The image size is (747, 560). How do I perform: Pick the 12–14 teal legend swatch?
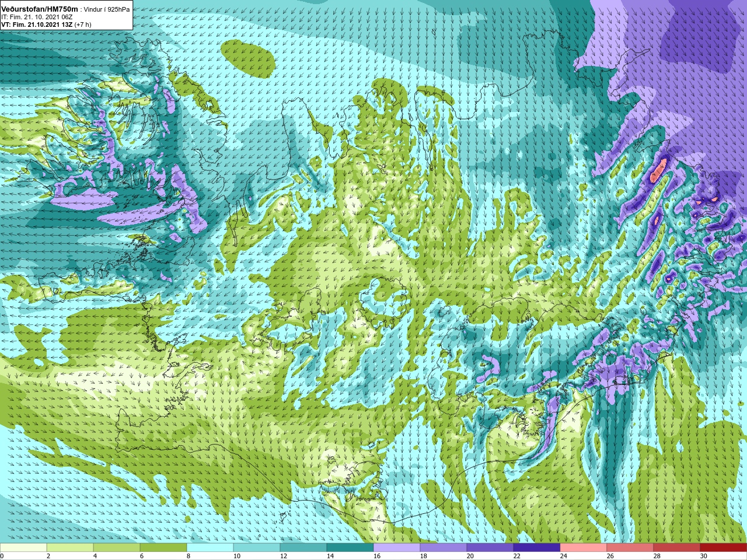[x=303, y=548]
